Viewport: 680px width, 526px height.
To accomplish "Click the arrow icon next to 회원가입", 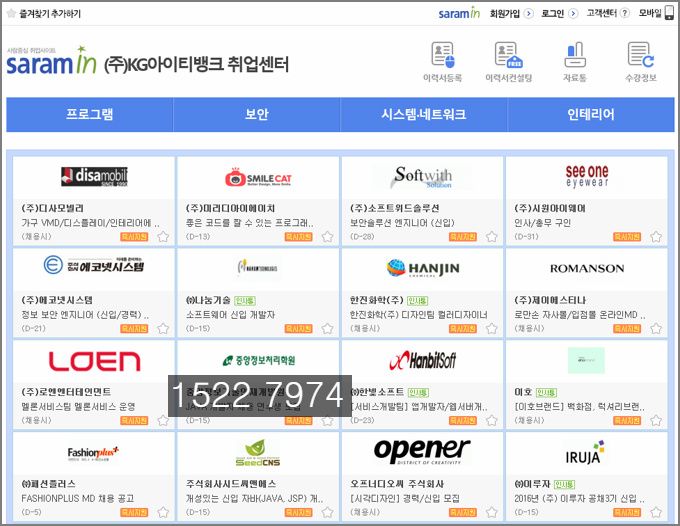I will click(x=528, y=13).
